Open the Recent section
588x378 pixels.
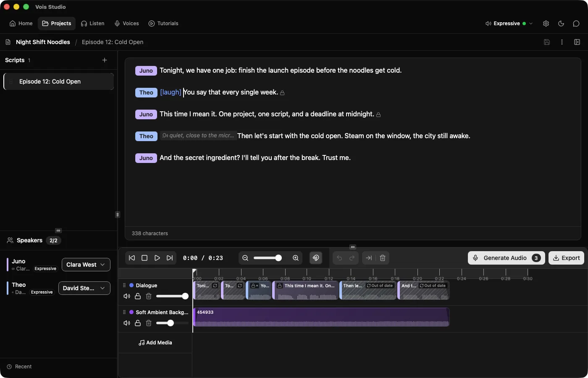(x=19, y=367)
